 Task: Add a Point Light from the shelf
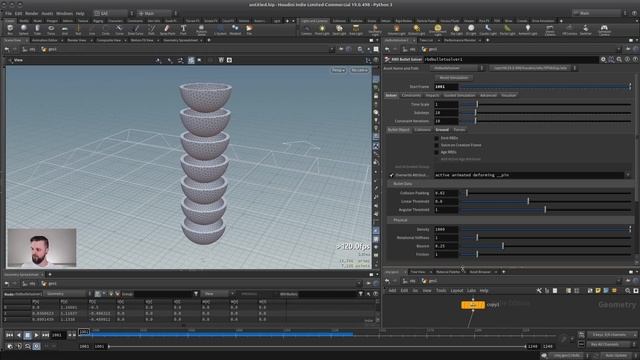tap(322, 29)
